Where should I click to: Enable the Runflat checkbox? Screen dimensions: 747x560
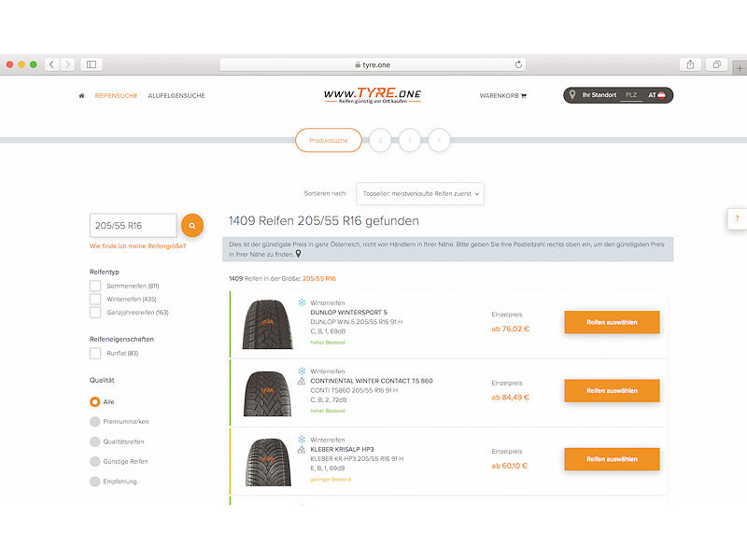(x=95, y=354)
